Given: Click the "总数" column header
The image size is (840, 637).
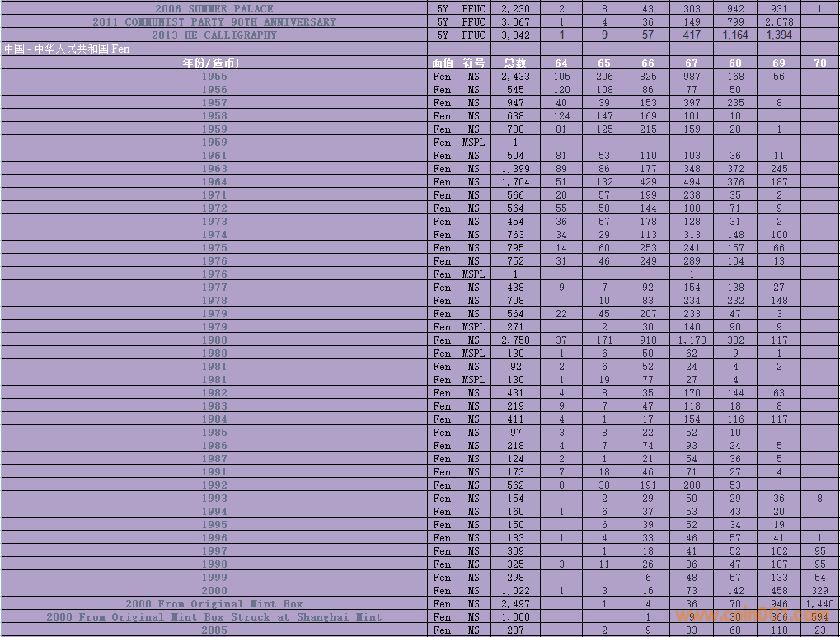Looking at the screenshot, I should pyautogui.click(x=515, y=63).
